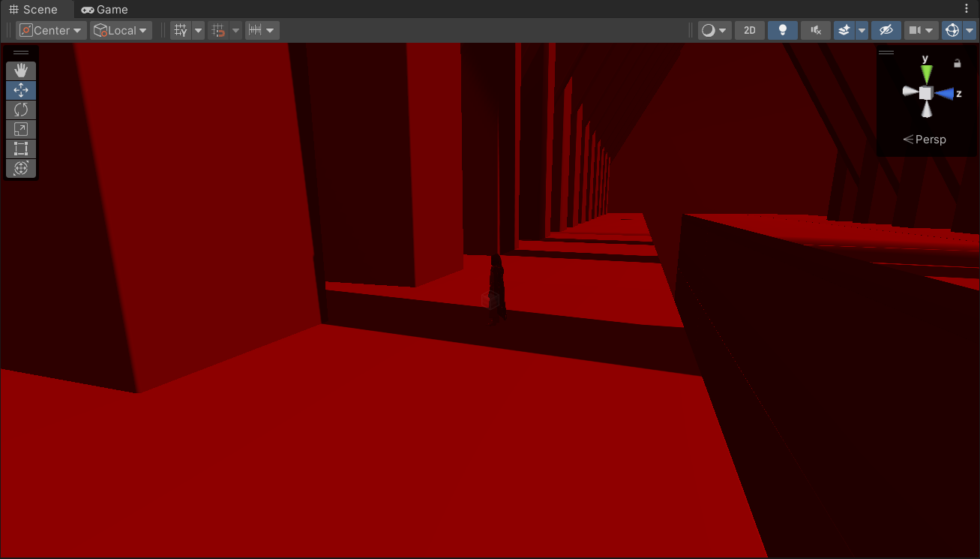Viewport: 980px width, 559px height.
Task: Toggle scene lighting with the bulb button
Action: coord(782,30)
